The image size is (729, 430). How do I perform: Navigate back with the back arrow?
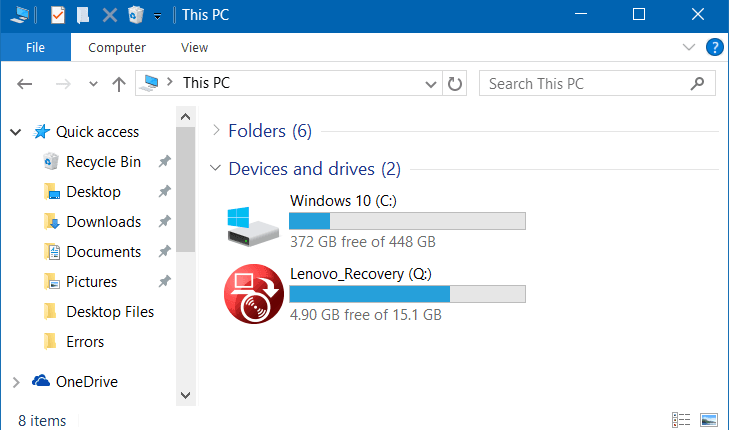[x=25, y=84]
